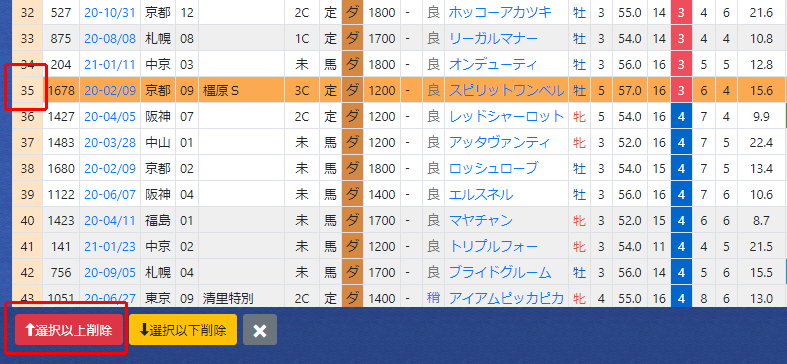Screen dimensions: 787x364
Task: Open horse link ホッコーアカツキ
Action: click(500, 12)
